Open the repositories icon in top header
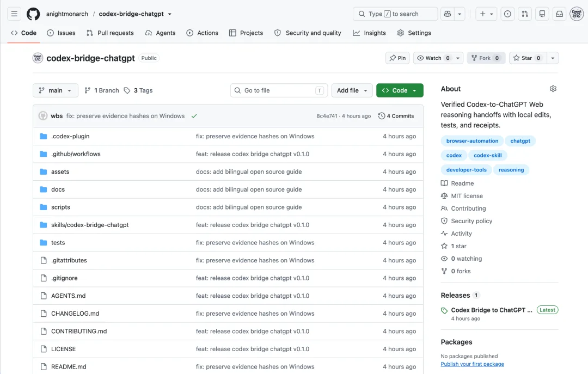 (x=542, y=14)
